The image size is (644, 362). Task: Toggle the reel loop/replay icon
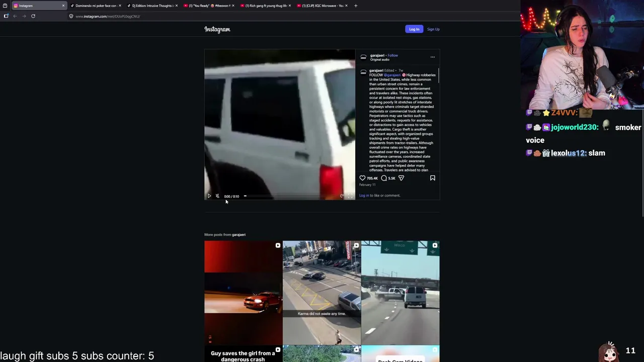[342, 196]
